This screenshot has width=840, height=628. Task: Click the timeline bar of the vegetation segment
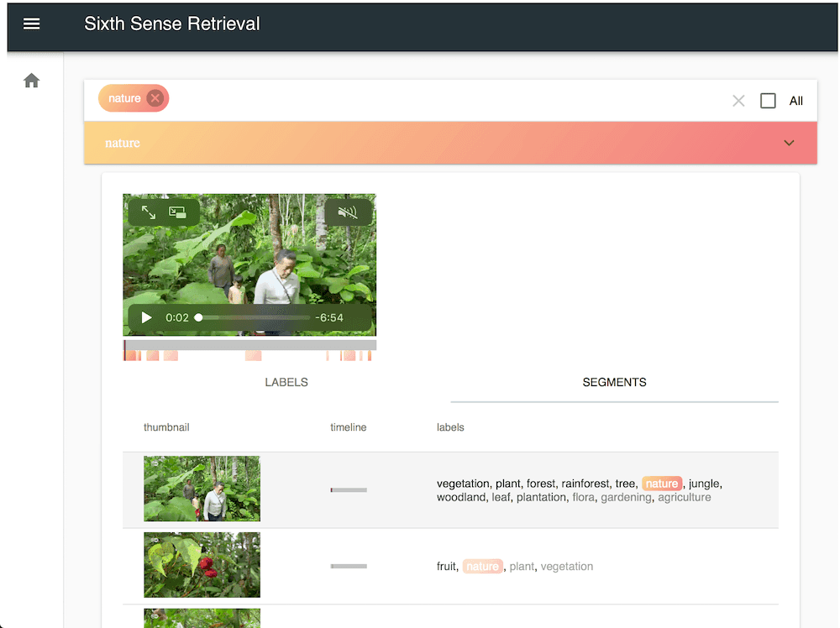[x=349, y=489]
